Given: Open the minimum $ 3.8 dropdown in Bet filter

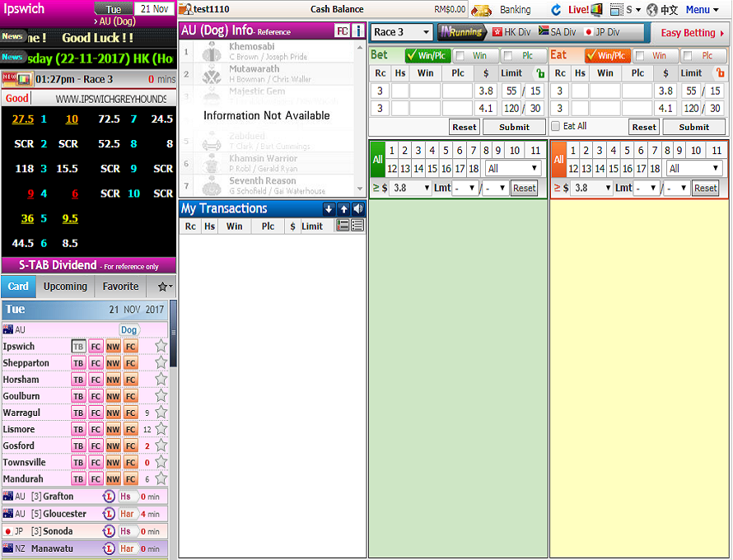Looking at the screenshot, I should coord(409,188).
